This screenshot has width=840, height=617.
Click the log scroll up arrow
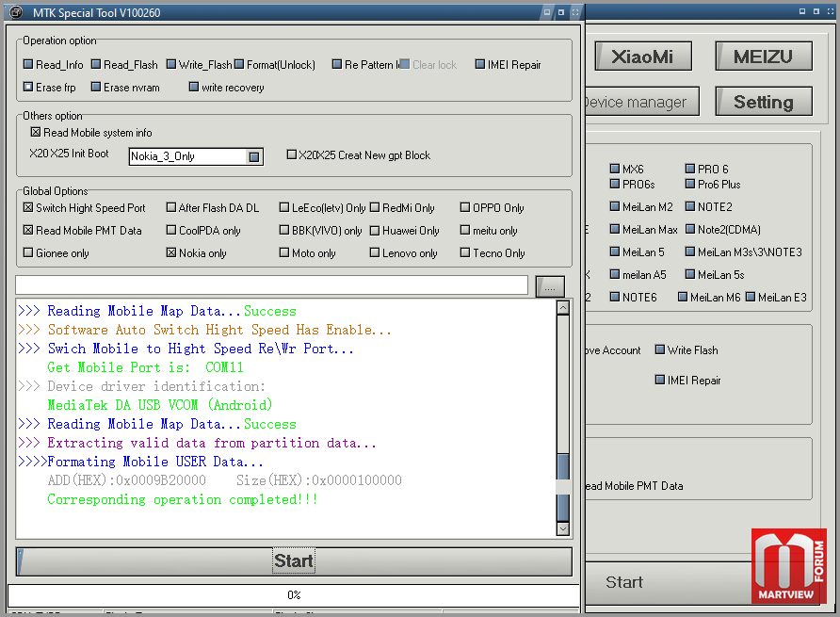563,308
